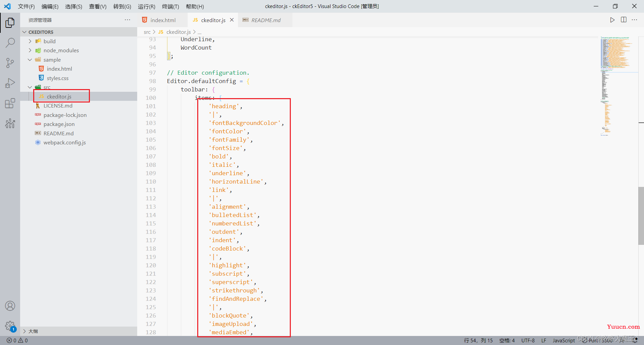
Task: Open the Manage gear icon
Action: point(10,326)
